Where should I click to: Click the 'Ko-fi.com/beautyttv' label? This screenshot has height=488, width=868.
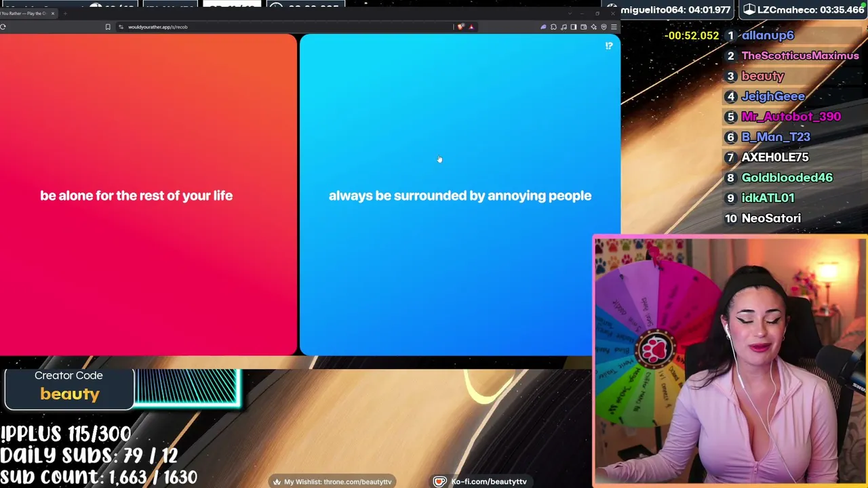point(489,482)
